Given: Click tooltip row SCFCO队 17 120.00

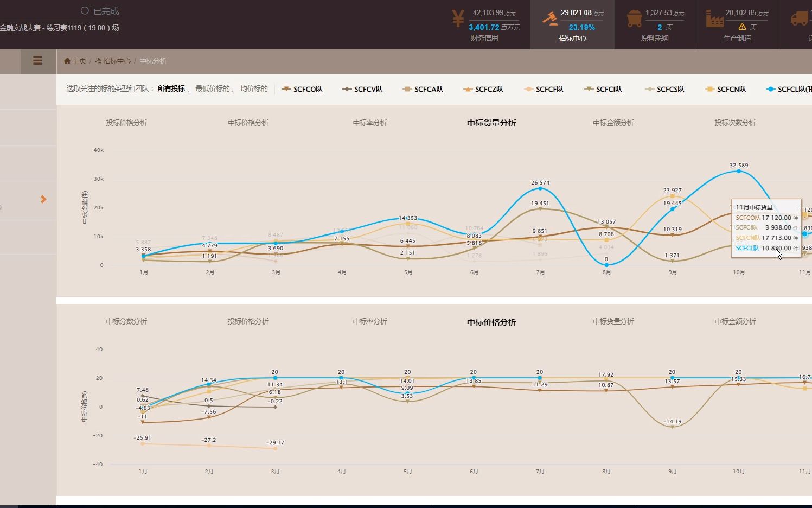Looking at the screenshot, I should point(766,218).
